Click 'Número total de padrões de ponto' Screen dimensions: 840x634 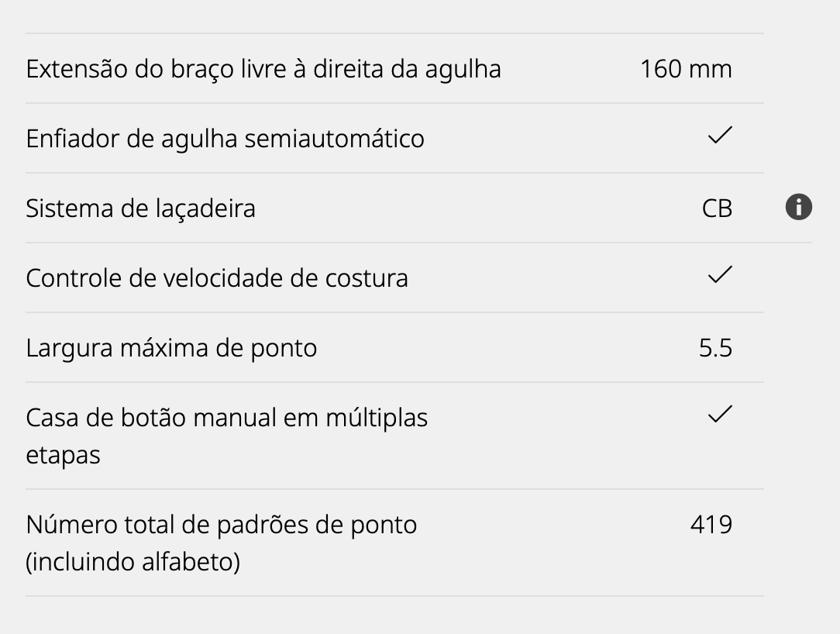click(222, 525)
